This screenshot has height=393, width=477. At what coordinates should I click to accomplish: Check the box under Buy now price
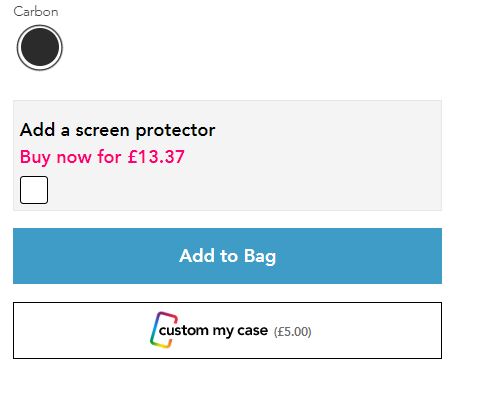(34, 190)
